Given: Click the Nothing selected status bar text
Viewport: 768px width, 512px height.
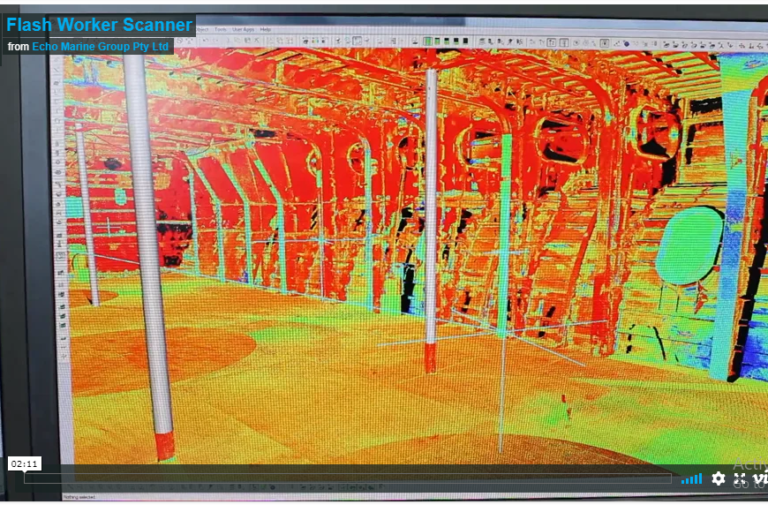Looking at the screenshot, I should (x=78, y=496).
